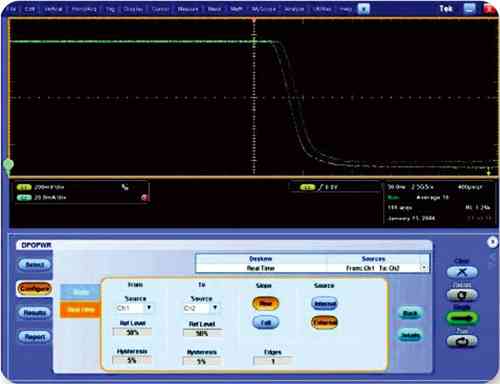
Task: Expand the Sources From Ch1 To Ch2 dropdown
Action: point(424,268)
